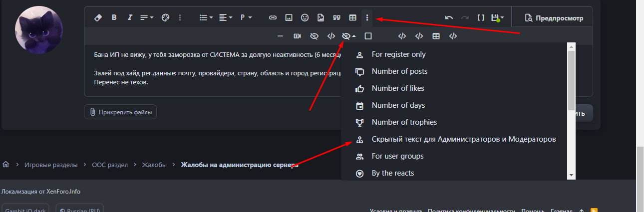Screen dimensions: 644x212
Task: Insert a quote block
Action: [336, 17]
